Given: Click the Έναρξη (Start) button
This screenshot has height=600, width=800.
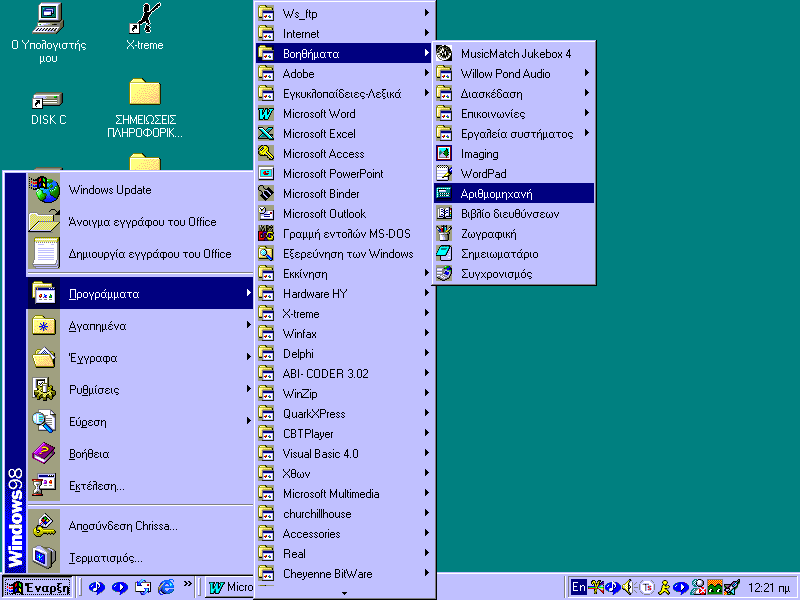Looking at the screenshot, I should coord(40,587).
